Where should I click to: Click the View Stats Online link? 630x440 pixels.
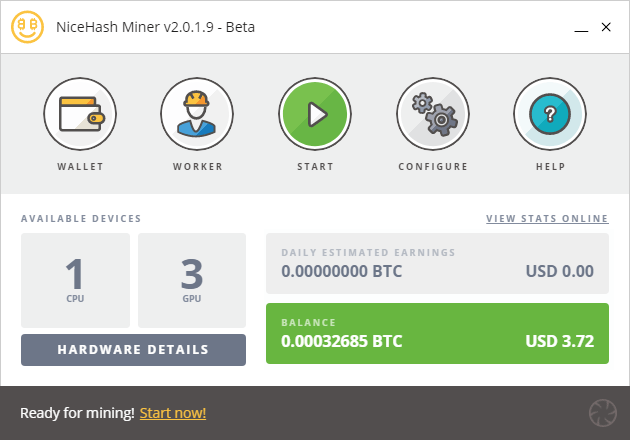547,219
